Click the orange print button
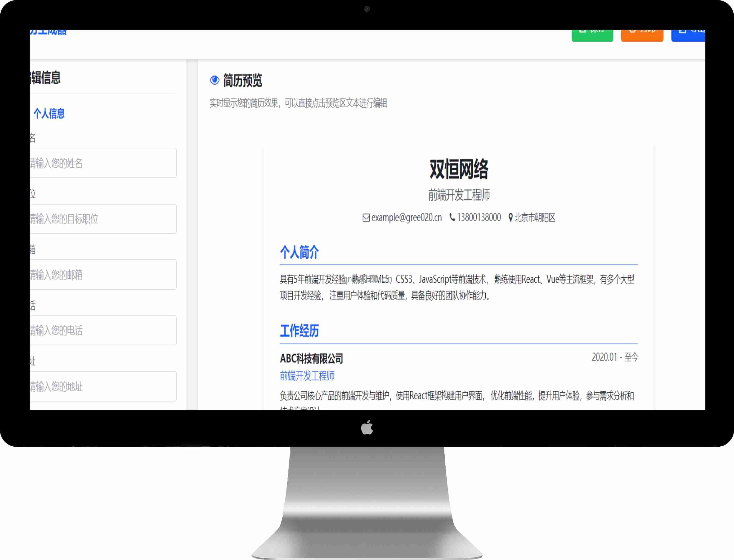The height and width of the screenshot is (560, 734). pos(642,35)
